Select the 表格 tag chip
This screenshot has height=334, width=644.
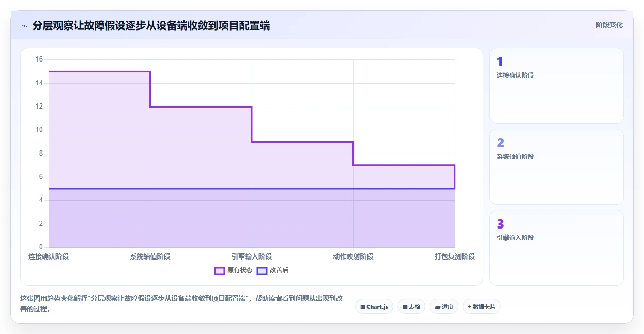(411, 307)
